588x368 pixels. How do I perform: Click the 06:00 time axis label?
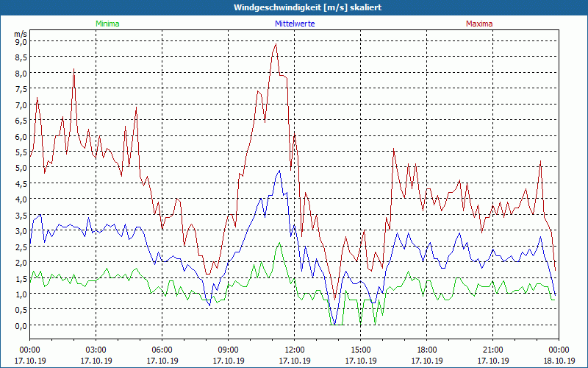162,350
